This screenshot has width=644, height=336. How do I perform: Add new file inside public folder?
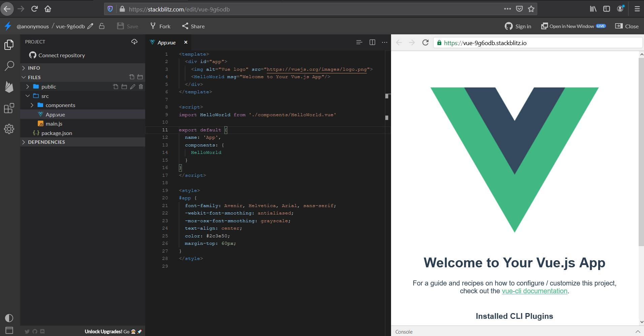tap(116, 87)
